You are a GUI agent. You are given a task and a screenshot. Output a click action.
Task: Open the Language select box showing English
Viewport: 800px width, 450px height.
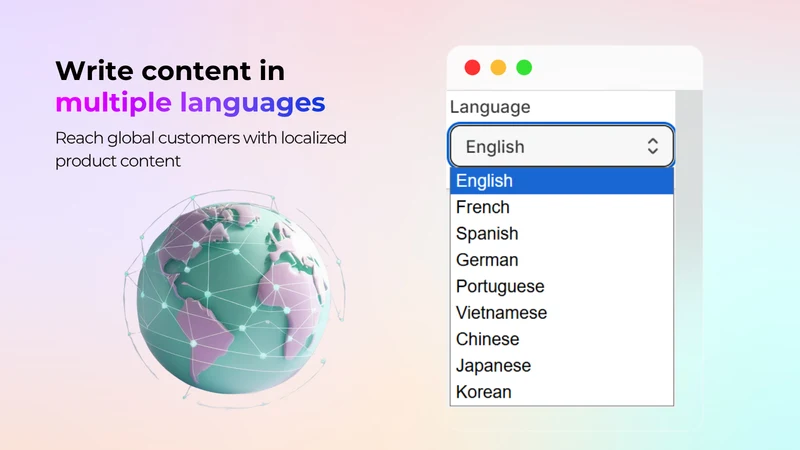pyautogui.click(x=561, y=146)
